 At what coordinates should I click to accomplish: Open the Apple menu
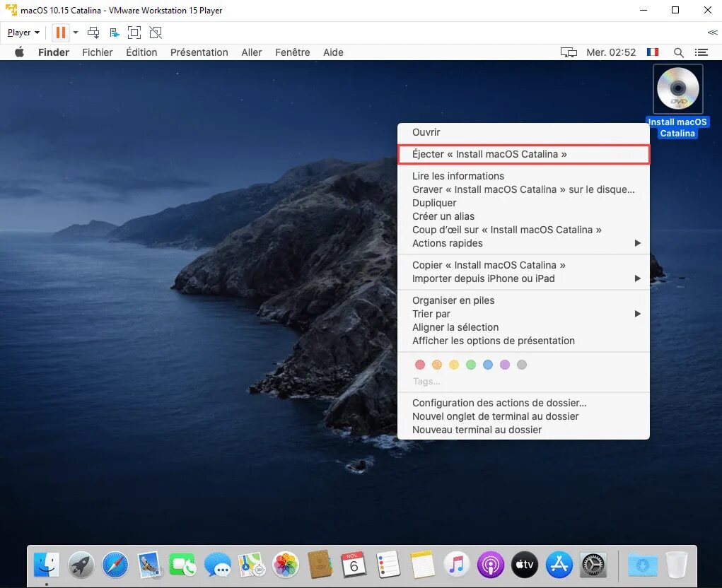click(x=19, y=52)
